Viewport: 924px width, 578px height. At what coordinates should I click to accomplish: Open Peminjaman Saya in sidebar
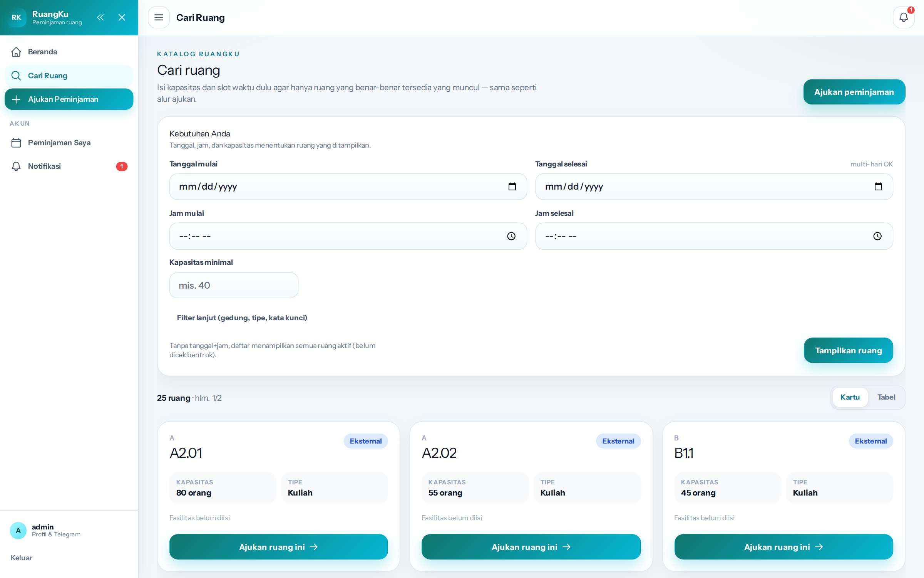point(69,143)
